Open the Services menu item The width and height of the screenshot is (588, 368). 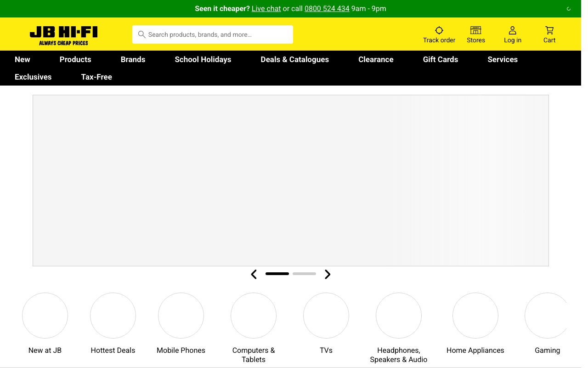pos(503,59)
